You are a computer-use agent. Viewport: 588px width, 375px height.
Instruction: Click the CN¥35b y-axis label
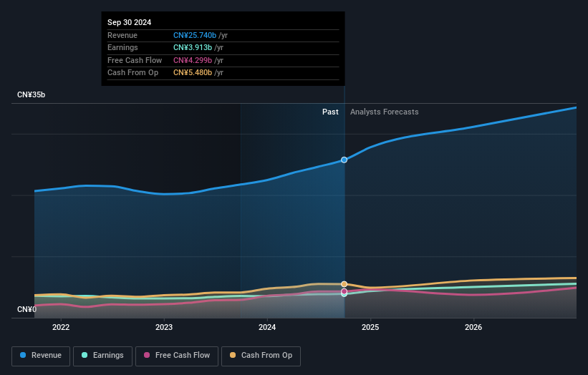tap(31, 94)
